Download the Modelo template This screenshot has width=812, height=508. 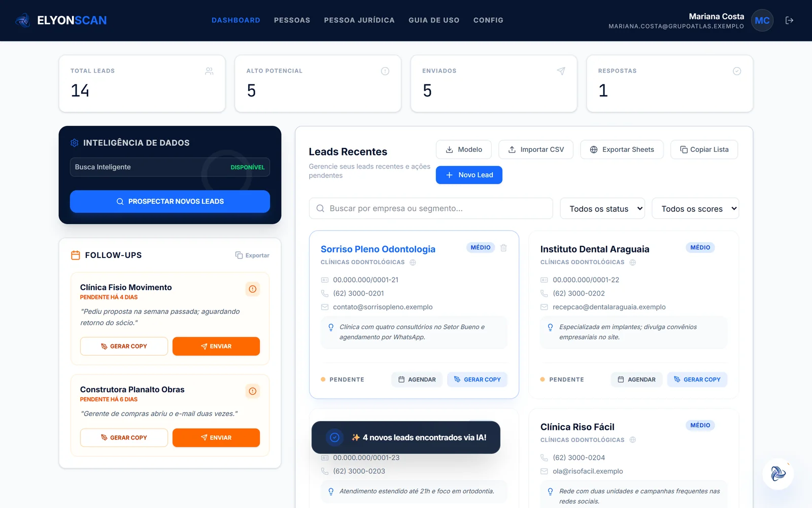coord(464,150)
